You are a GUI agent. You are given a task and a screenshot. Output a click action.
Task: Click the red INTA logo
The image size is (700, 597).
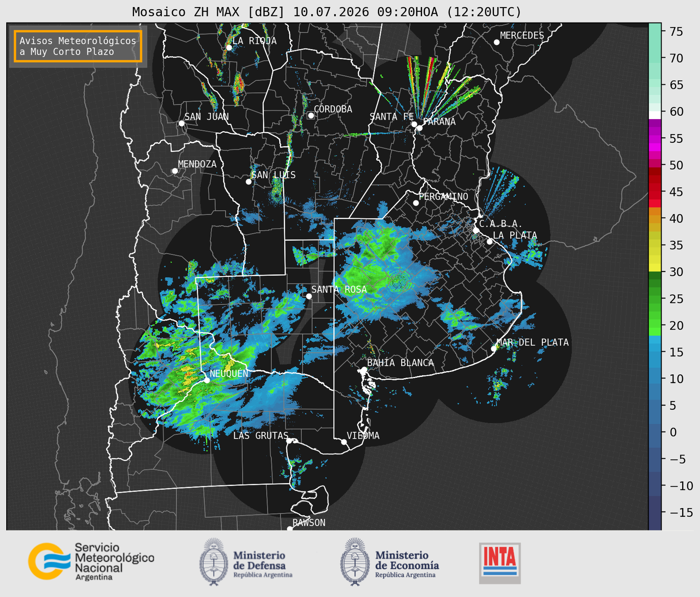[x=500, y=563]
